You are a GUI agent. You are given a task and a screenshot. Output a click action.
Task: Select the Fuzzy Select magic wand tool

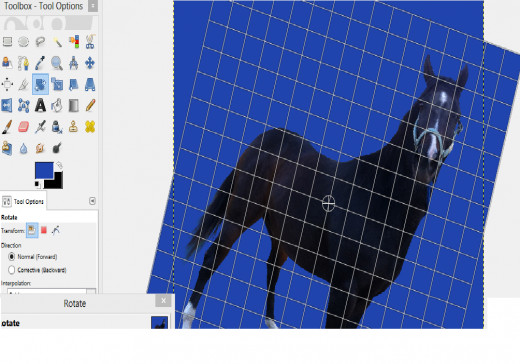(57, 42)
